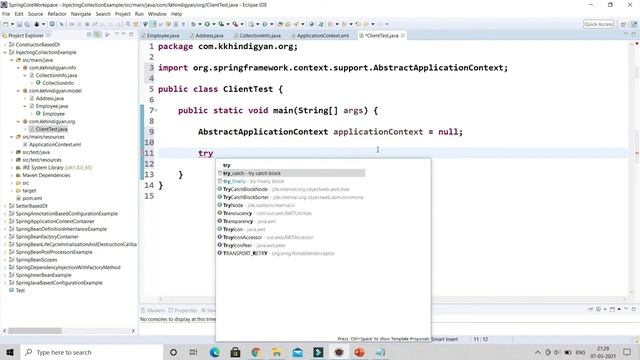Image resolution: width=640 pixels, height=360 pixels.
Task: Open the Refactor menu
Action: click(57, 14)
